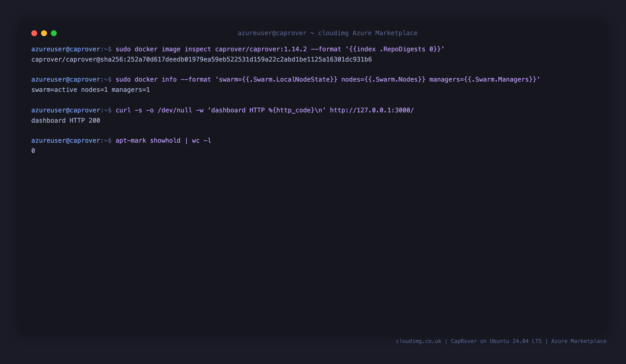Click the 'dashboard HTTP 200' output line
The height and width of the screenshot is (364, 626).
click(x=66, y=121)
